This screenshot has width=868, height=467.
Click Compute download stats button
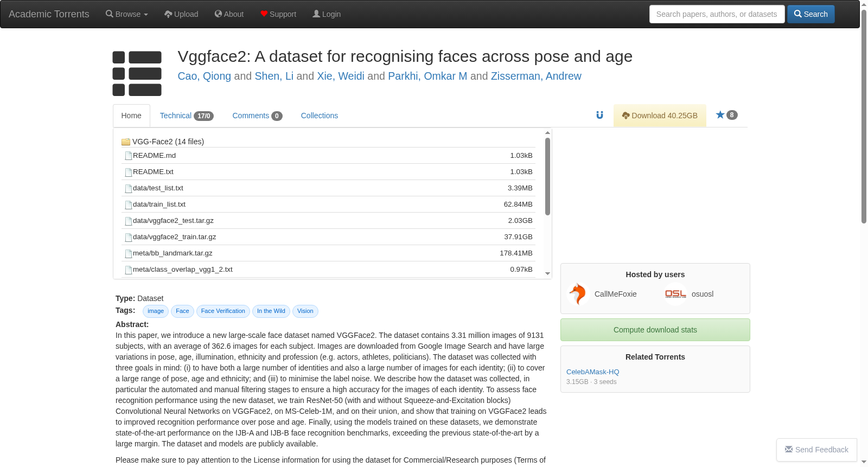[x=655, y=330]
